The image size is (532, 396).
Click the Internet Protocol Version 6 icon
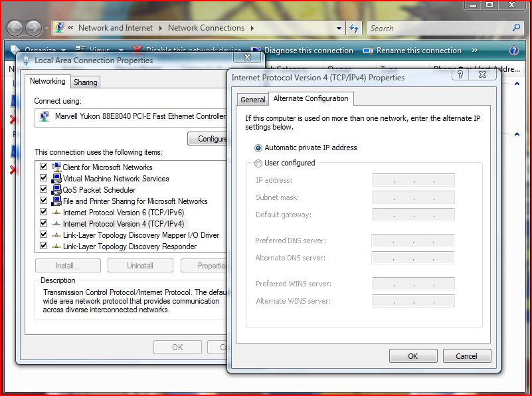click(56, 213)
